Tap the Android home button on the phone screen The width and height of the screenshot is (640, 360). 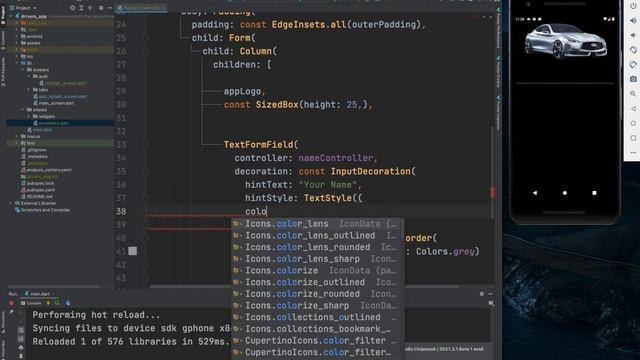coord(564,193)
